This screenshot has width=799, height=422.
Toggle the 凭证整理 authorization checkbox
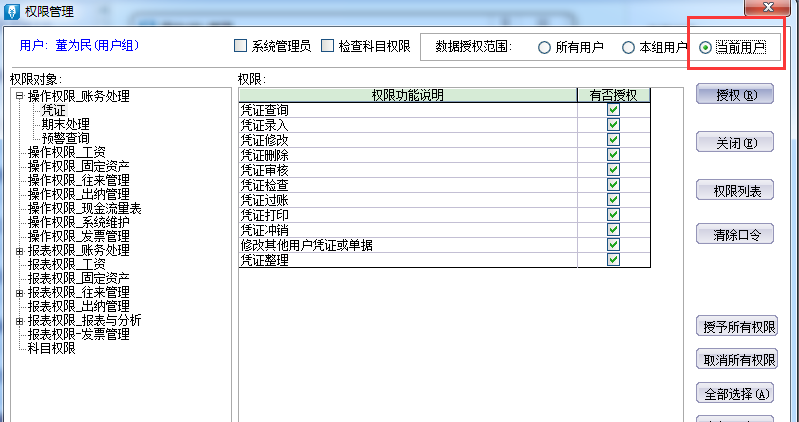(613, 260)
